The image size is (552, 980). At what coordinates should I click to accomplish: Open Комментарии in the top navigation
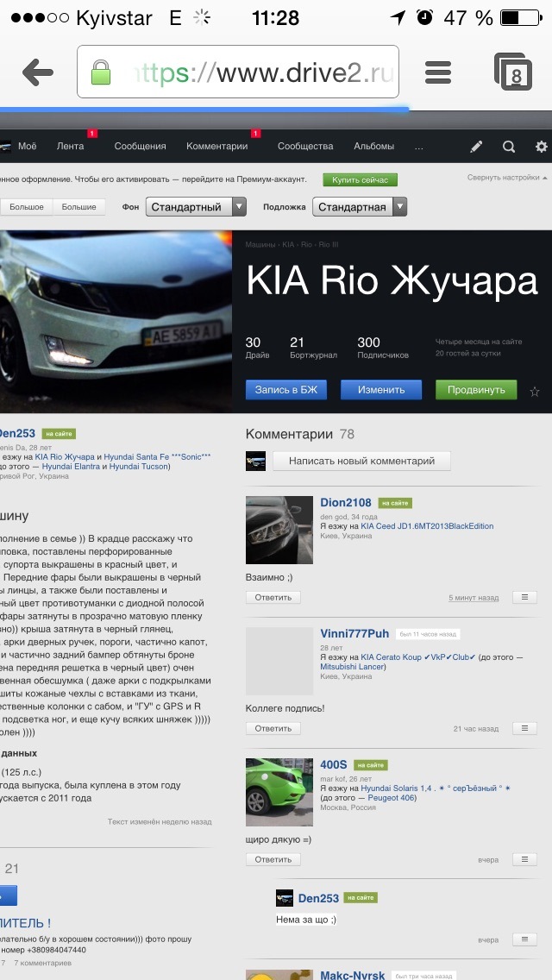click(217, 147)
